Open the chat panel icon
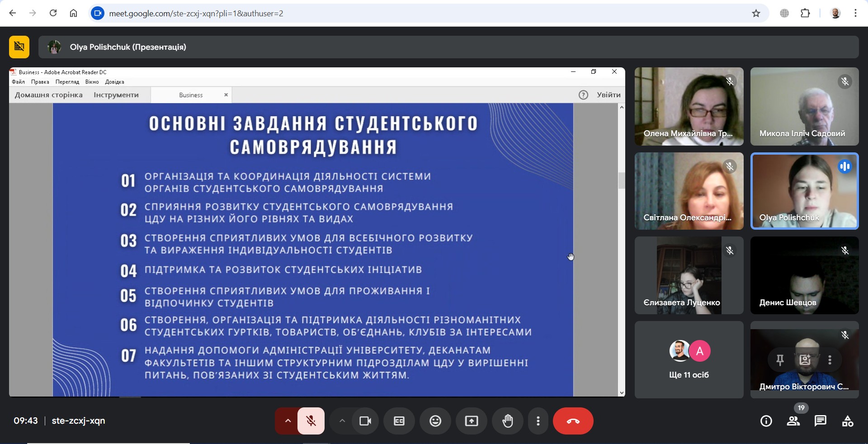Viewport: 868px width, 444px height. click(820, 421)
